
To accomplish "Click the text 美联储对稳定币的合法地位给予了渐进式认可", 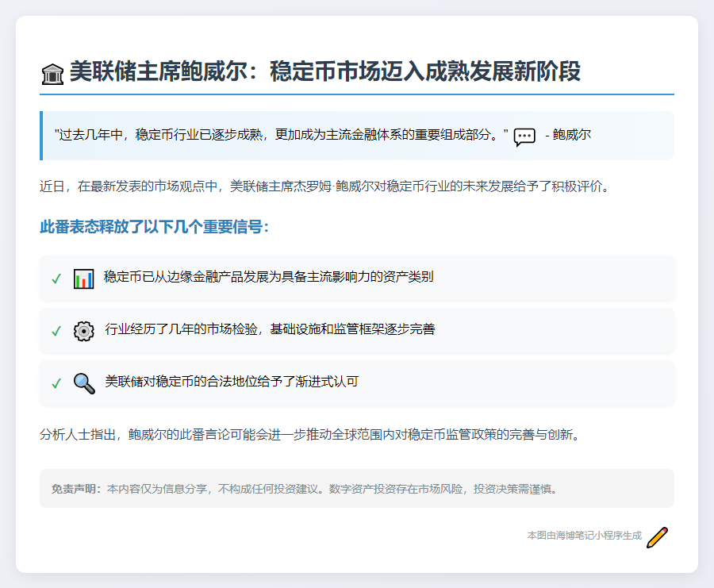I will pyautogui.click(x=232, y=381).
